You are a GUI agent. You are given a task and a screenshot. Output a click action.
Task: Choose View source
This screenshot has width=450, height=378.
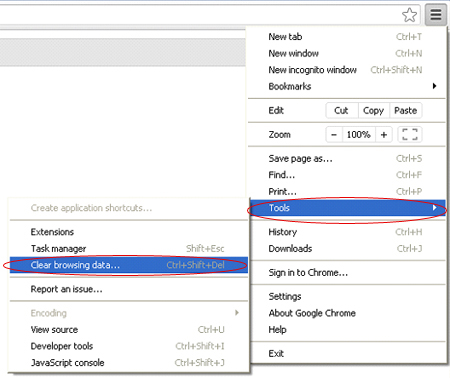(129, 330)
